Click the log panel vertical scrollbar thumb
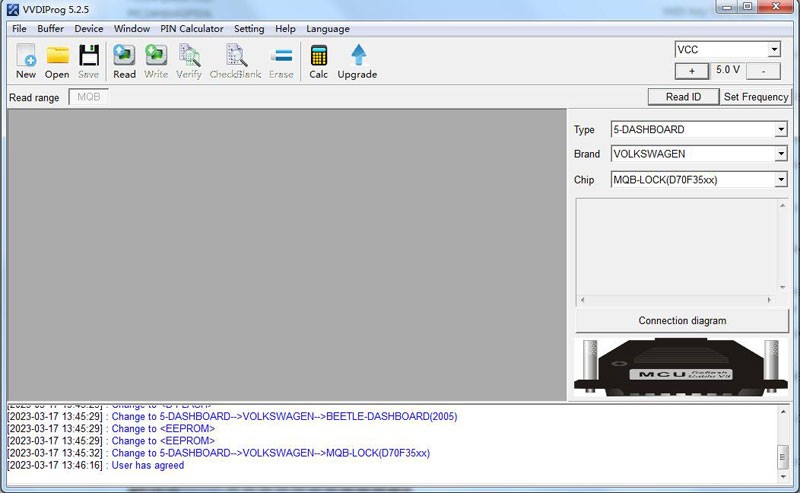Screen dimensions: 800x493 pyautogui.click(x=783, y=457)
